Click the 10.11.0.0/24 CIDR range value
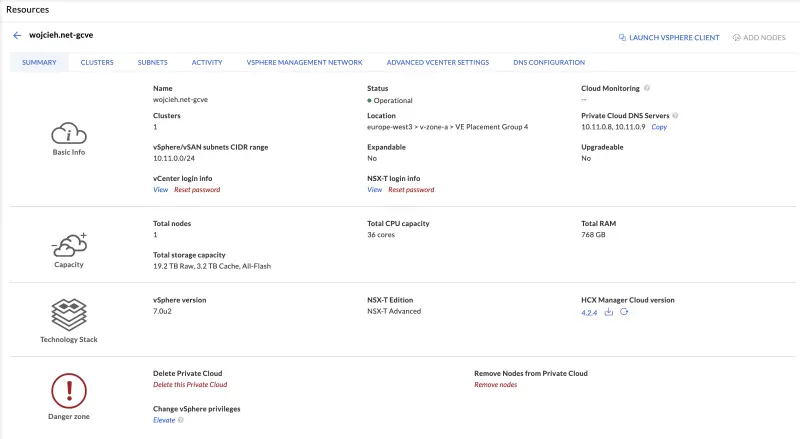 174,158
